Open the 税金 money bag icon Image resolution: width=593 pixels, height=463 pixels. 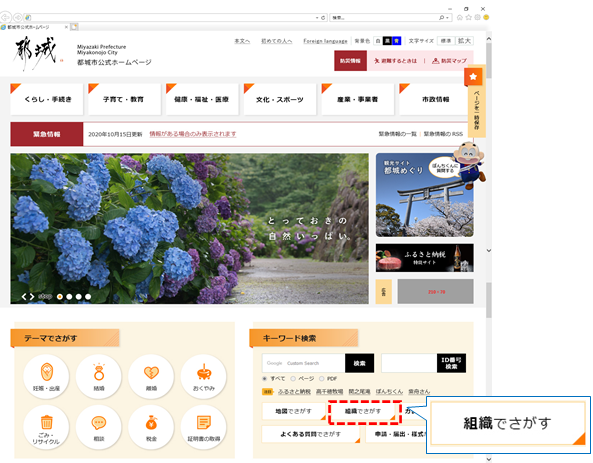click(151, 427)
